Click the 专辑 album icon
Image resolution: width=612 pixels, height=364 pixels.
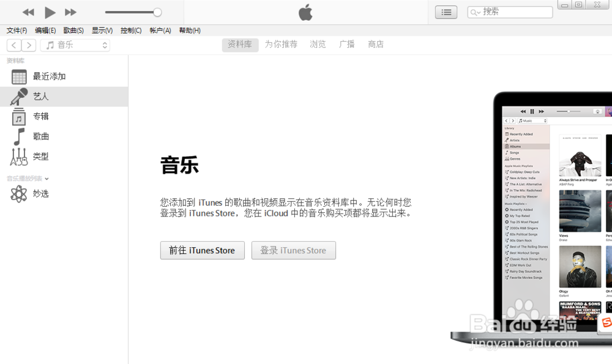click(x=19, y=117)
